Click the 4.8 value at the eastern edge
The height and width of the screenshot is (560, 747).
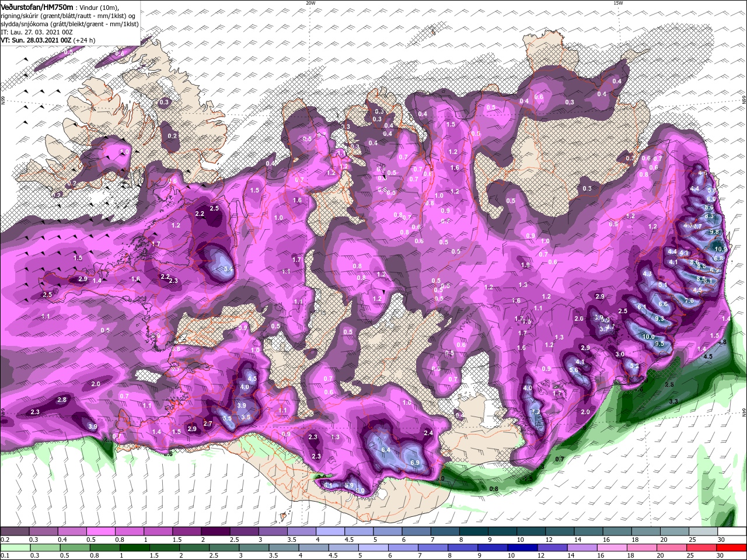click(x=722, y=342)
